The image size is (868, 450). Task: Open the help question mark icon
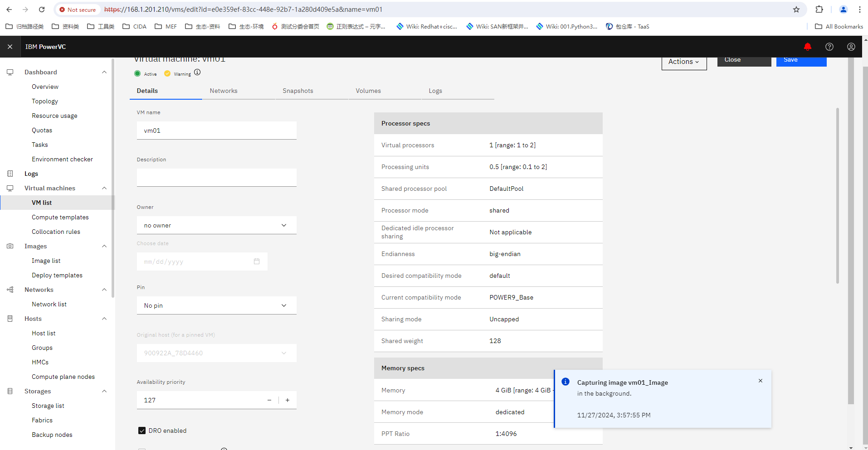pos(829,47)
